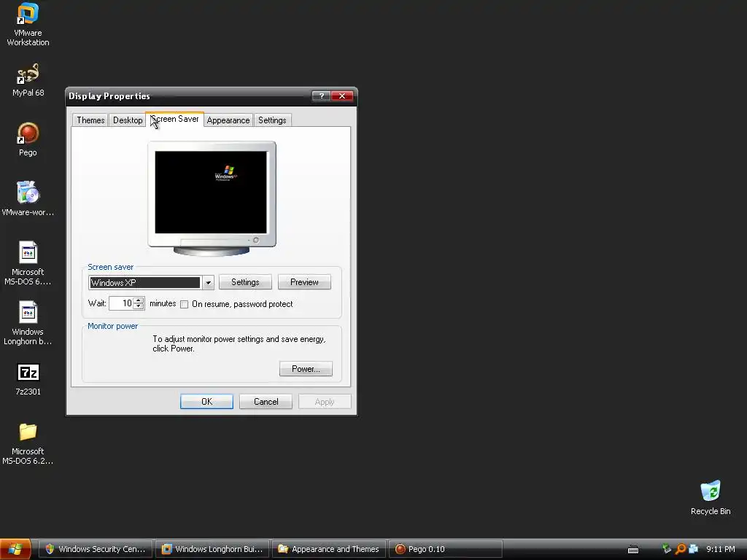The width and height of the screenshot is (747, 560).
Task: Click the green Safely Remove Hardware tray icon
Action: [667, 549]
